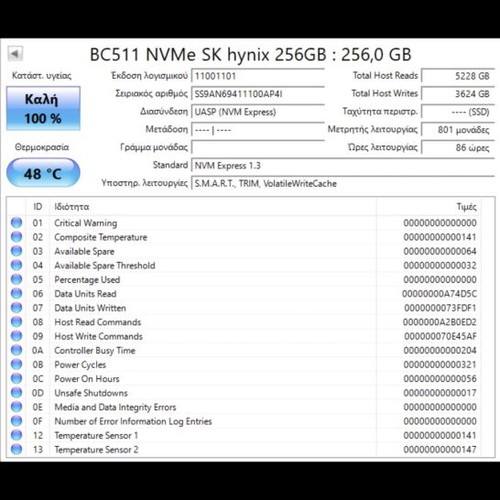This screenshot has width=500, height=500.
Task: Click the raw value 0000000000064
Action: coord(440,251)
